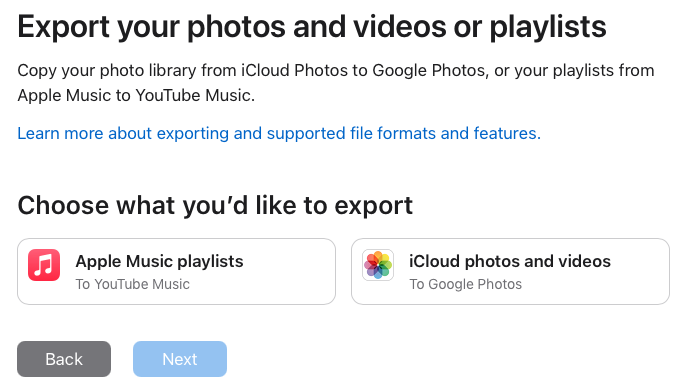Click the "Apple Music playlists" title label
Image resolution: width=689 pixels, height=390 pixels.
[160, 261]
